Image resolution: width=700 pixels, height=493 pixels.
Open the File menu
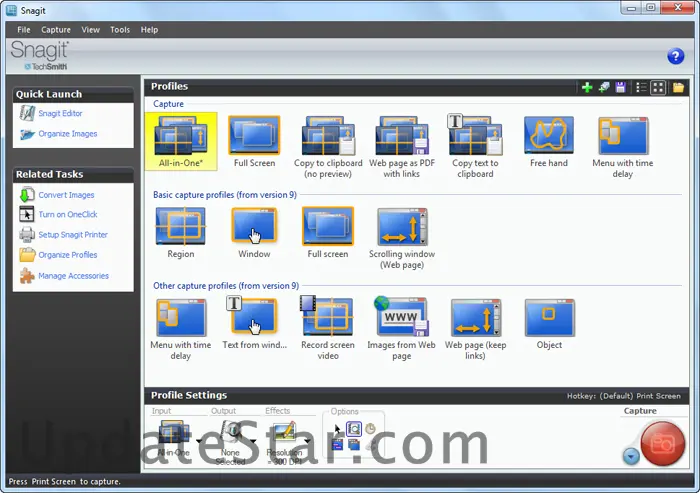24,29
